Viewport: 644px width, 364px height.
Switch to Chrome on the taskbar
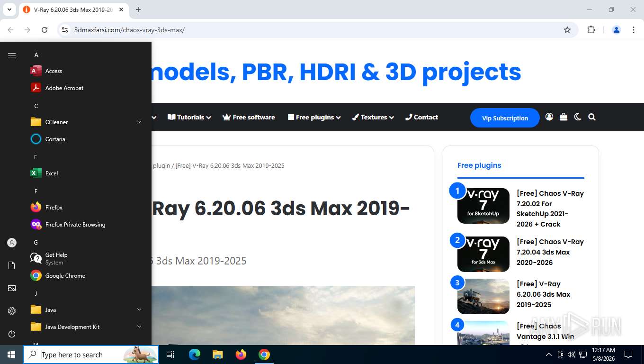pyautogui.click(x=264, y=355)
